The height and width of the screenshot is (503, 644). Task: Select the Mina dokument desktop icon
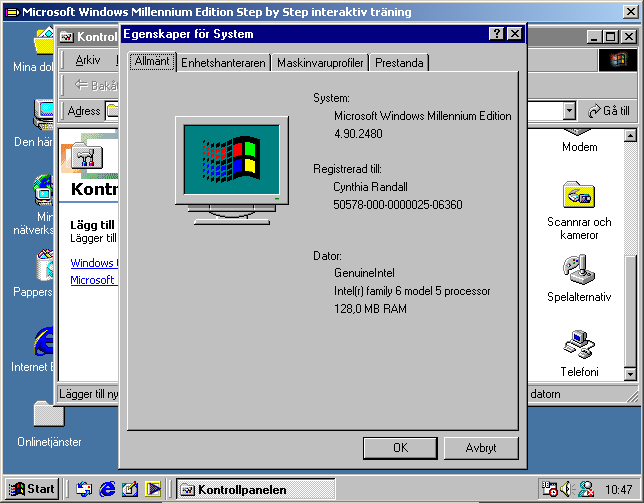pos(44,41)
